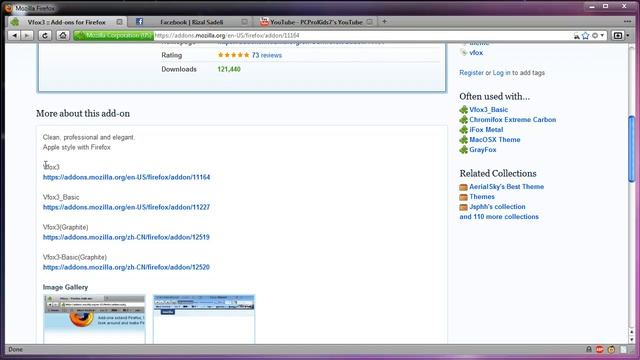Open the second Image Gallery thumbnail
Screen dimensions: 640x360
point(204,319)
